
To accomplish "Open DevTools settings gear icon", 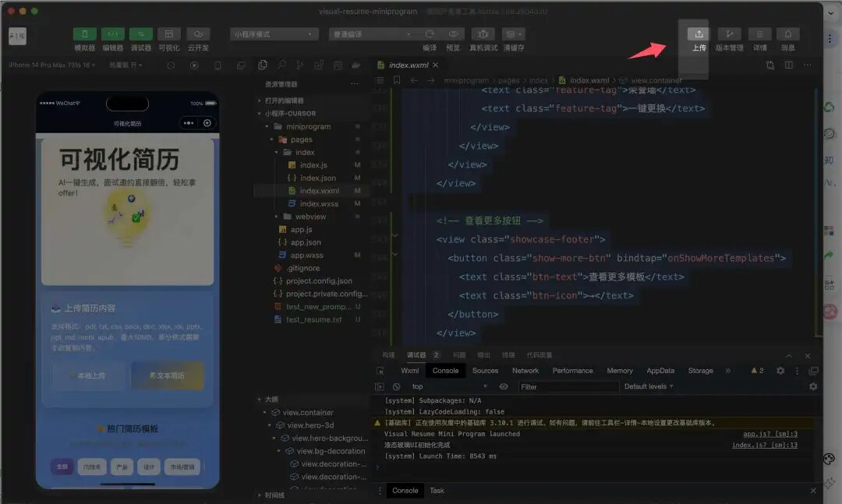I will point(780,371).
